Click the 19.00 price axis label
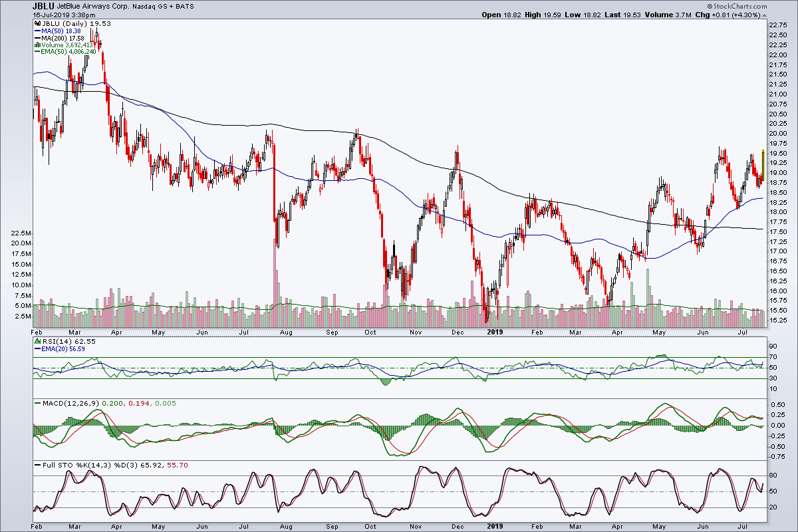The height and width of the screenshot is (532, 798). click(777, 172)
